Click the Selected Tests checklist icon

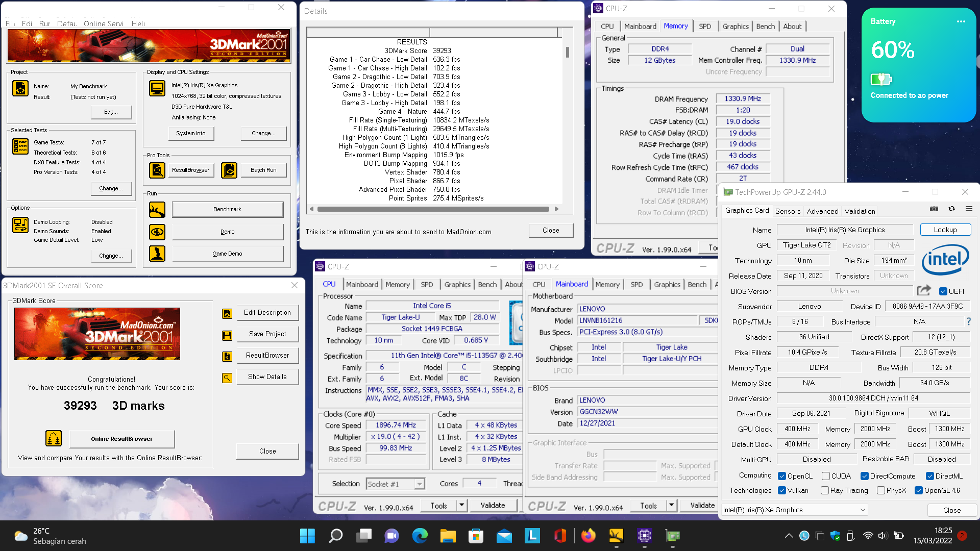tap(20, 146)
